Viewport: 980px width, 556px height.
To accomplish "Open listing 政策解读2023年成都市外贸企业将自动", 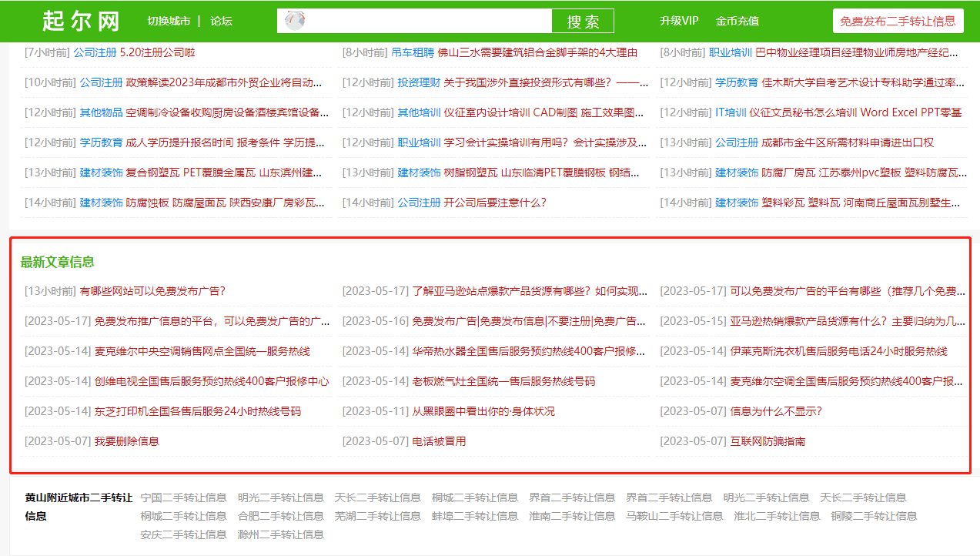I will click(x=224, y=82).
